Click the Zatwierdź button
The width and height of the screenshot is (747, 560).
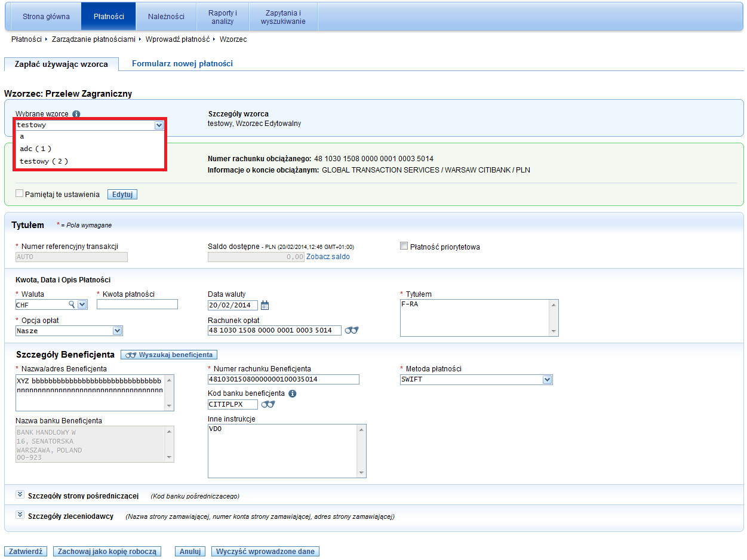click(26, 552)
